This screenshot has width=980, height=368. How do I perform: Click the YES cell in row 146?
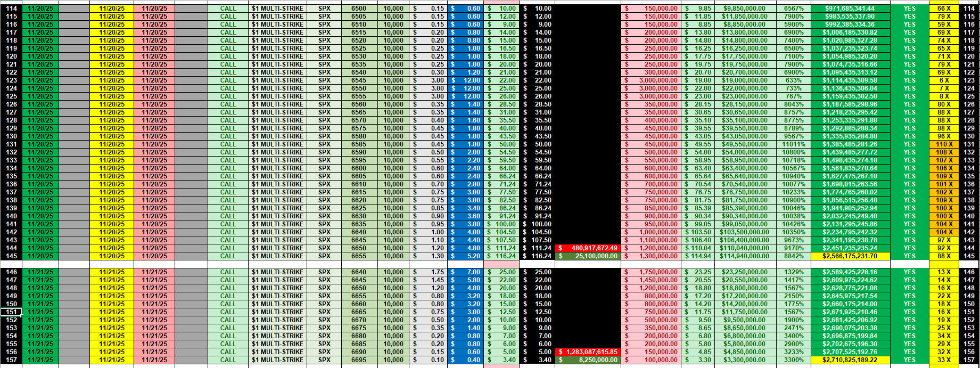click(x=909, y=272)
